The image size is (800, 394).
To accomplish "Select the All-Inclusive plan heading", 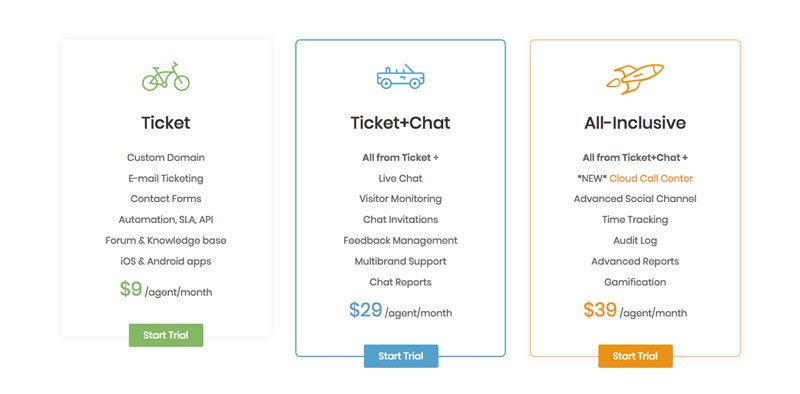I will pyautogui.click(x=635, y=122).
